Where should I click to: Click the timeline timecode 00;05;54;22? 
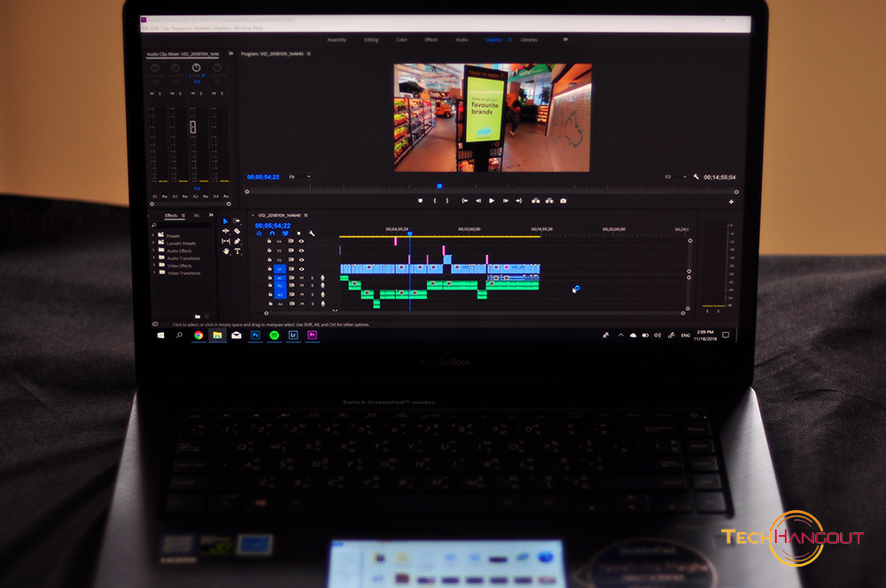tap(272, 226)
